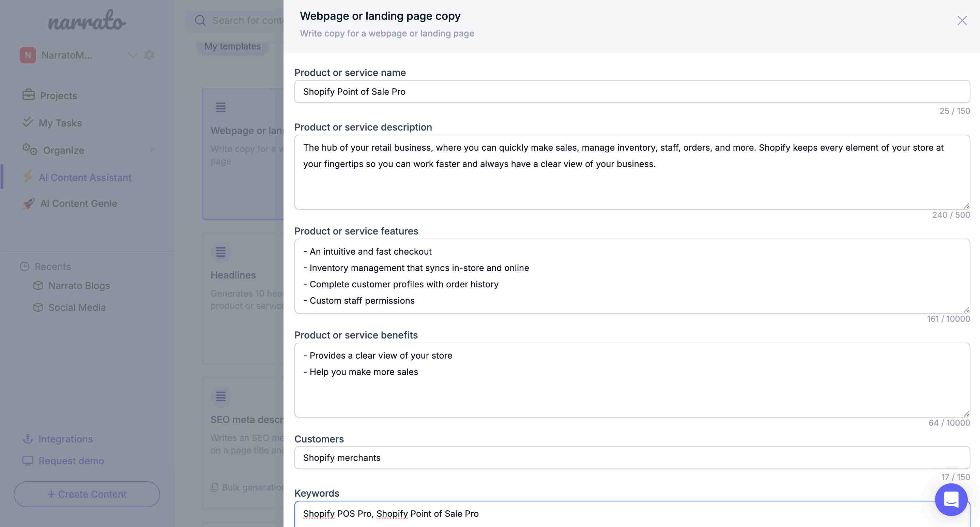Grab the features textarea resize handle
980x527 pixels.
[966, 310]
